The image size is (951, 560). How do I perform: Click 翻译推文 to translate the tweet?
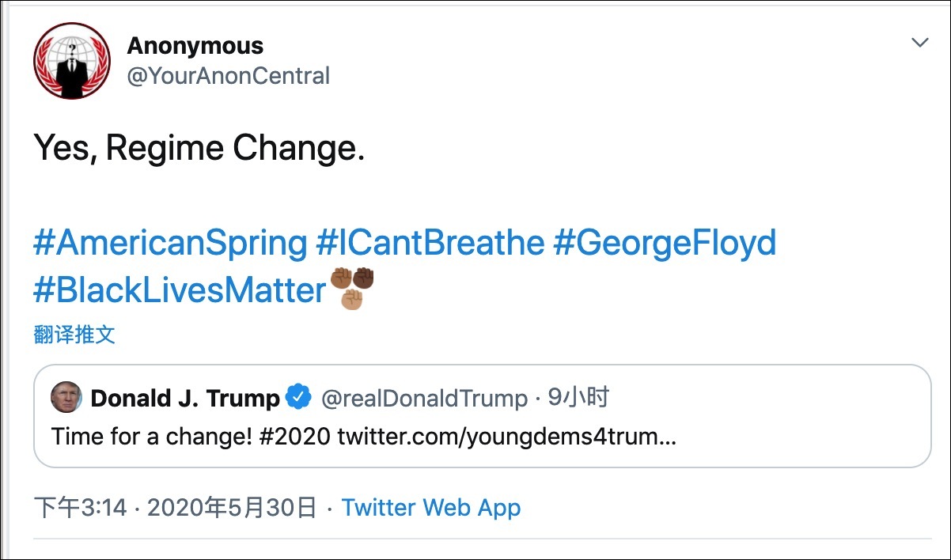point(74,335)
